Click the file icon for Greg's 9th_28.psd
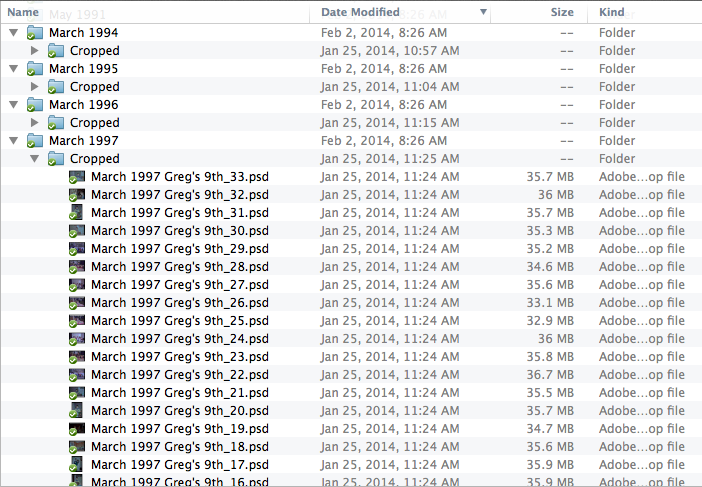 point(77,267)
